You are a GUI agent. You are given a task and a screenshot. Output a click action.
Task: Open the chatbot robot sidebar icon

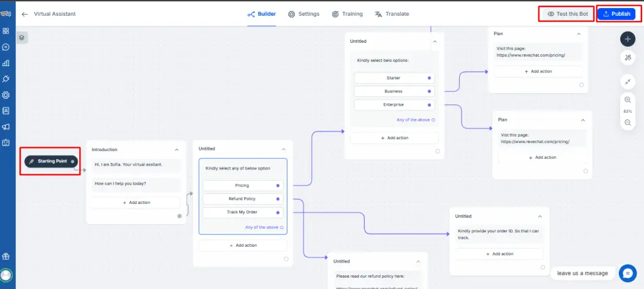[x=6, y=143]
